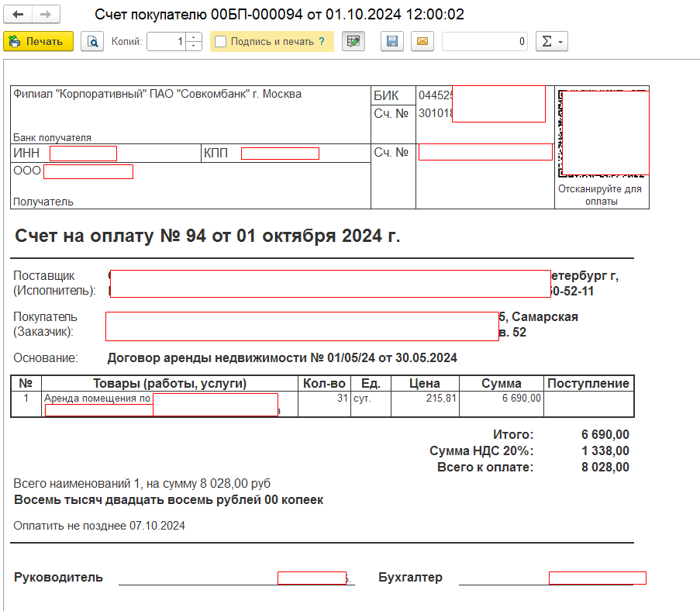Screen dimensions: 700x611
Task: Open help question mark near Подпись и печать
Action: (x=322, y=42)
